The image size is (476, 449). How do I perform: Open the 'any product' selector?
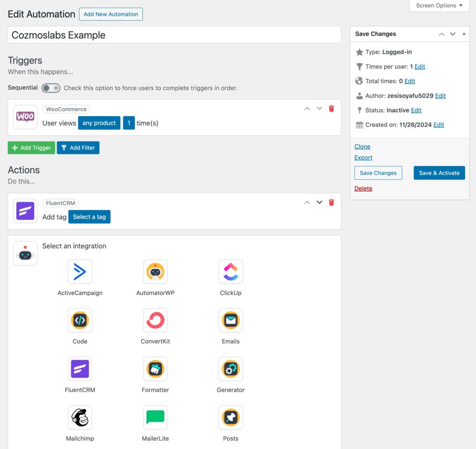[x=99, y=123]
